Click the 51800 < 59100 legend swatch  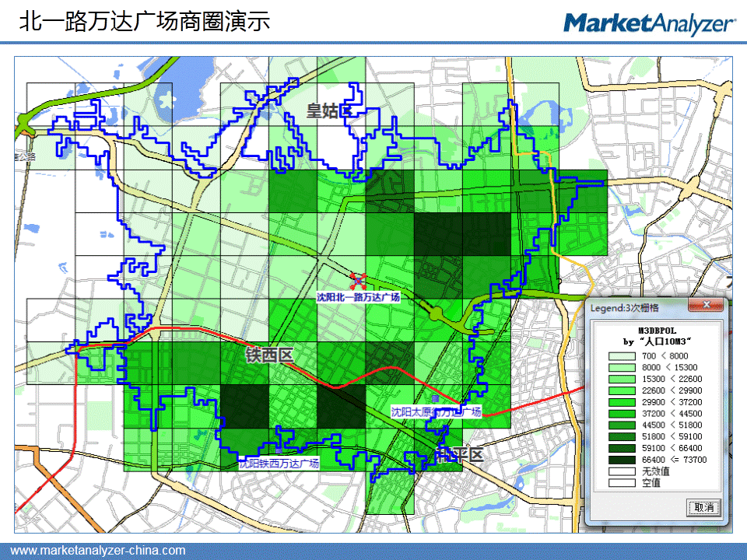pos(622,437)
